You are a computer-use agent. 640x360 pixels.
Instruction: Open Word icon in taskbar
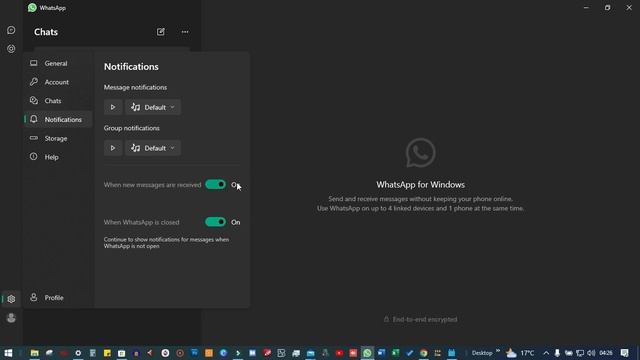tap(382, 353)
